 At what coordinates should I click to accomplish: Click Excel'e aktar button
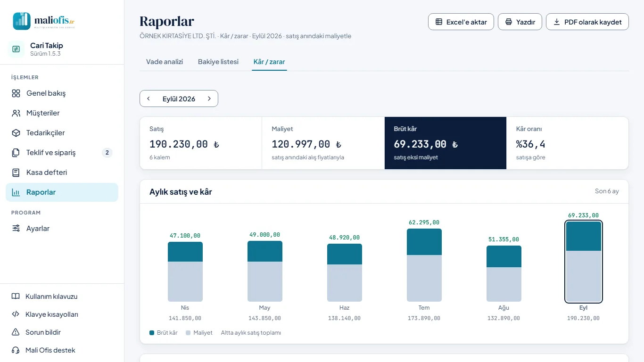(461, 22)
